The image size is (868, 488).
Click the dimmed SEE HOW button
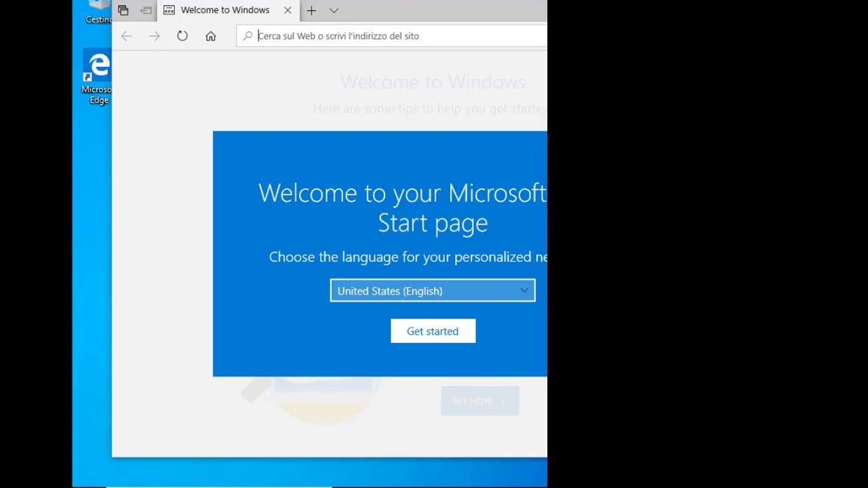479,401
